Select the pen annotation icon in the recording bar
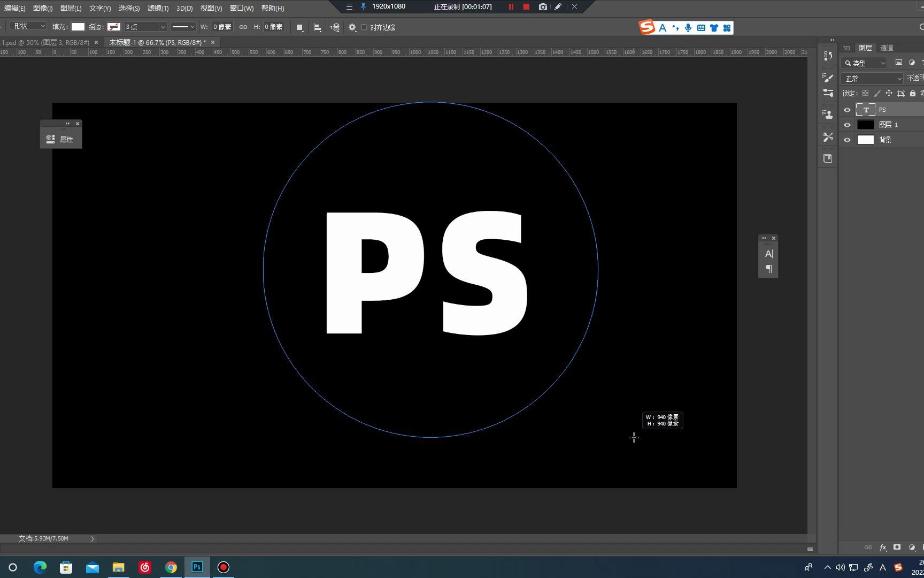 [558, 7]
